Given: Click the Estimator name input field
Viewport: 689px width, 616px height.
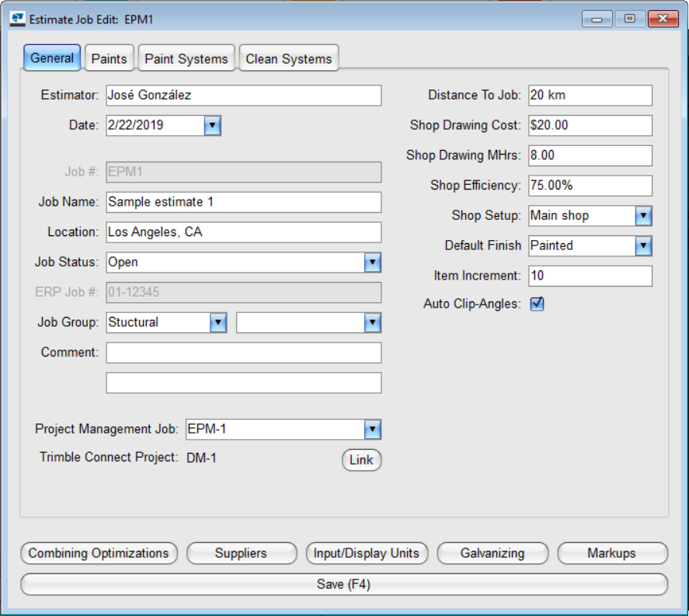Looking at the screenshot, I should pyautogui.click(x=244, y=96).
